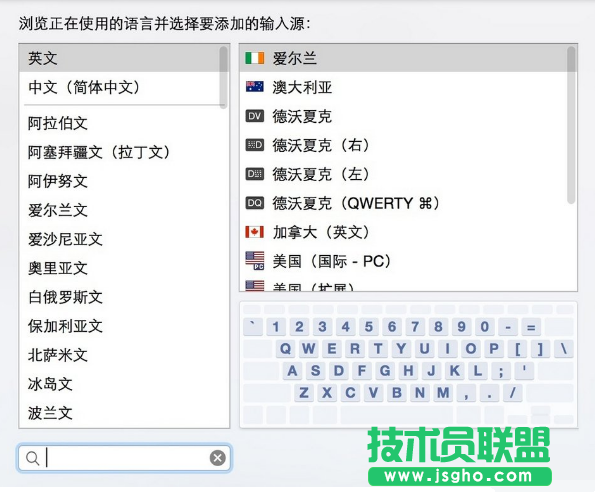
Task: Select 德沃夏克（右） input source
Action: pos(408,145)
